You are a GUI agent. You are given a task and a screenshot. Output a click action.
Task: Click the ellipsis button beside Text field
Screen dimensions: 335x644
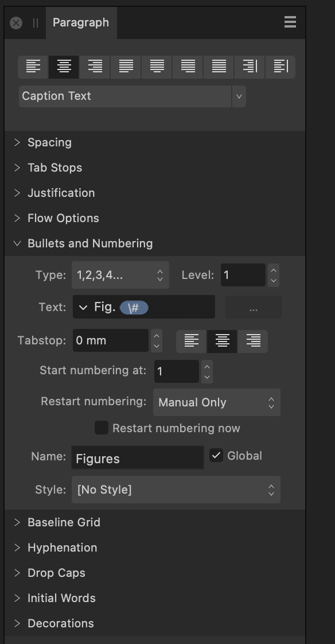pyautogui.click(x=254, y=307)
